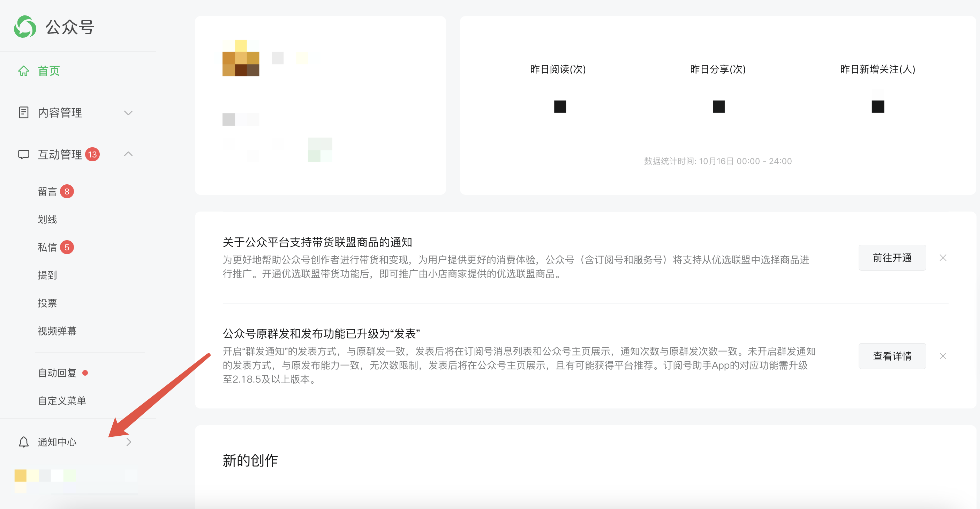The width and height of the screenshot is (980, 509).
Task: Click the document icon for 内容管理
Action: tap(24, 113)
